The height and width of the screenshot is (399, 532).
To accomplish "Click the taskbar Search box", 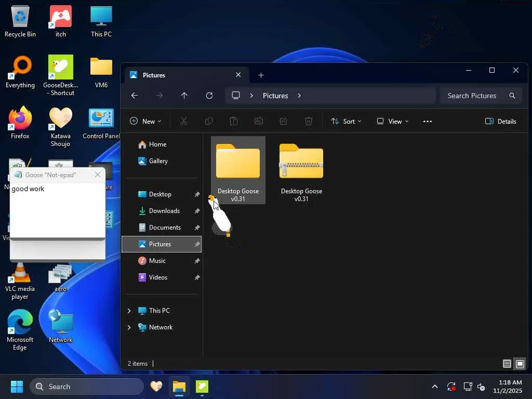I will 87,387.
